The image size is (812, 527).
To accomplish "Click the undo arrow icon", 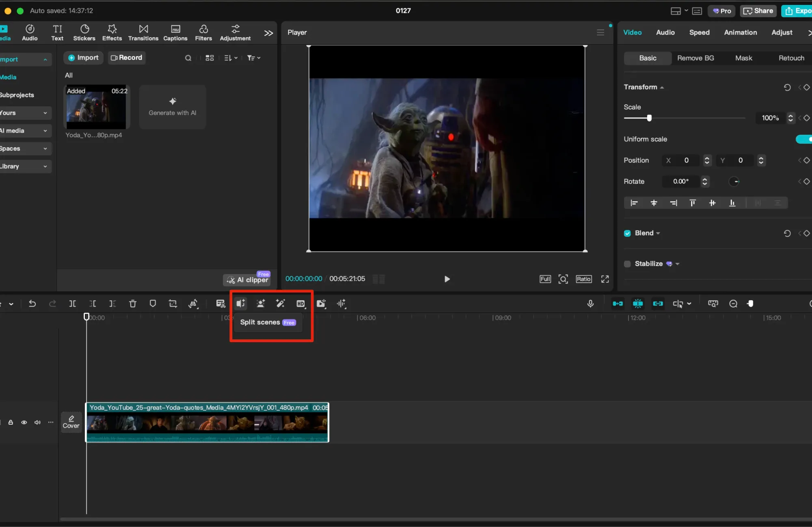I will click(32, 303).
